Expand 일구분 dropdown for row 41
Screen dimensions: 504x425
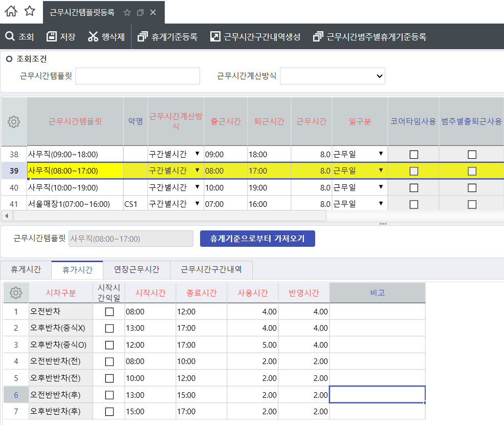[x=381, y=204]
